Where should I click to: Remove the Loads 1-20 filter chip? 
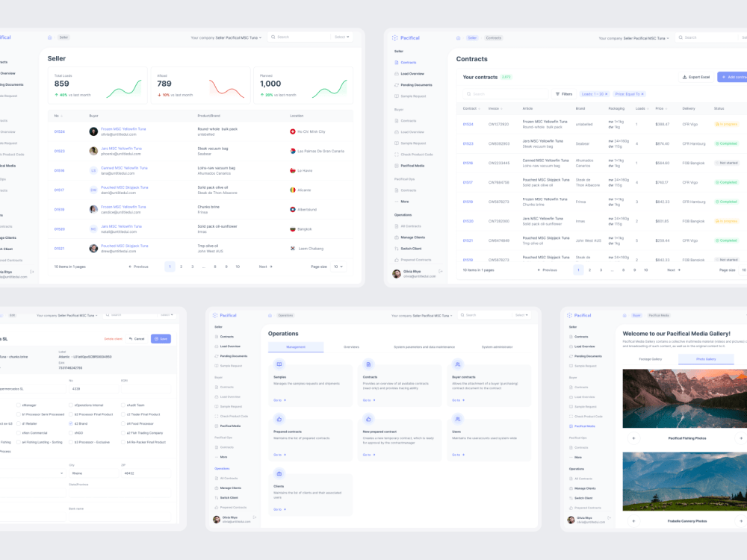click(607, 94)
